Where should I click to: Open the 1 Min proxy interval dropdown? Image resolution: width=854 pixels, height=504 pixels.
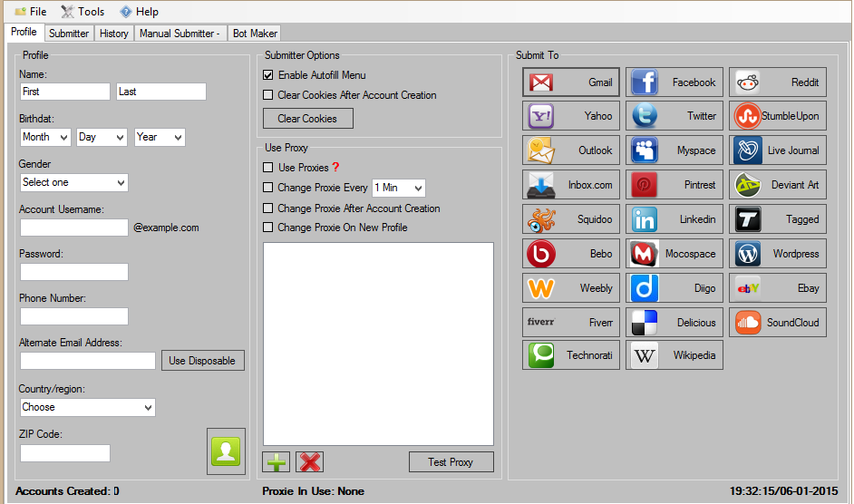pyautogui.click(x=399, y=188)
